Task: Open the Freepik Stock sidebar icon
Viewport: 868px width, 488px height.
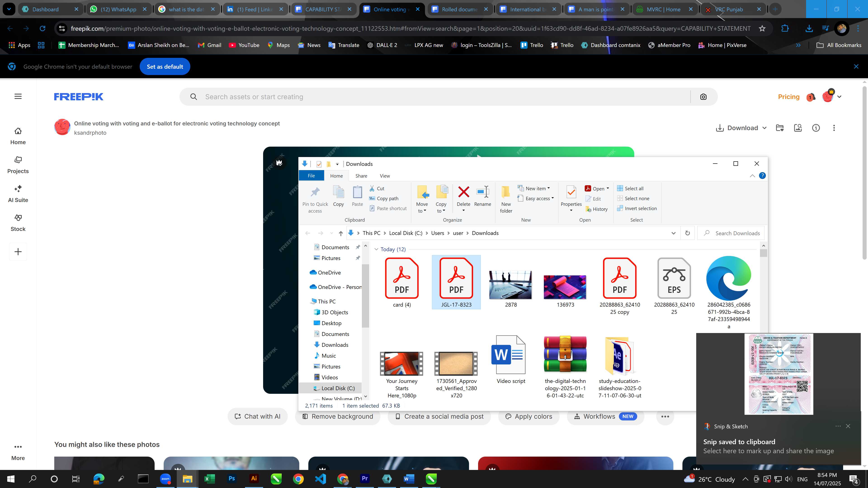Action: pos(18,218)
